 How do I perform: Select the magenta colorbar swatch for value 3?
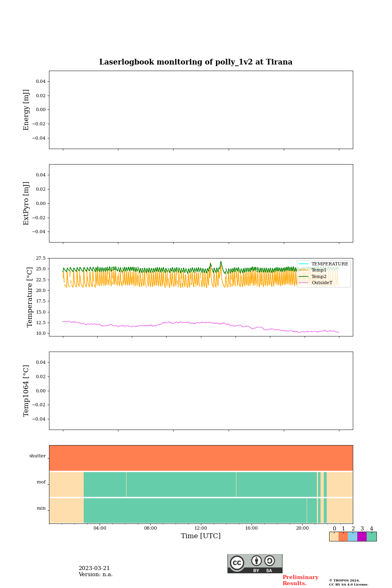coord(362,537)
